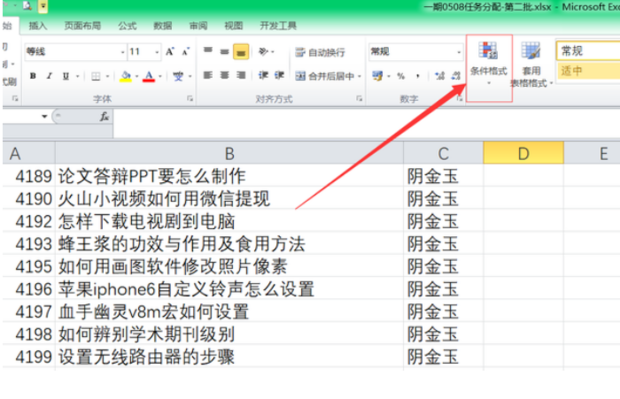Click 合并后居中 merge and center
Viewport: 620px width, 399px height.
325,76
